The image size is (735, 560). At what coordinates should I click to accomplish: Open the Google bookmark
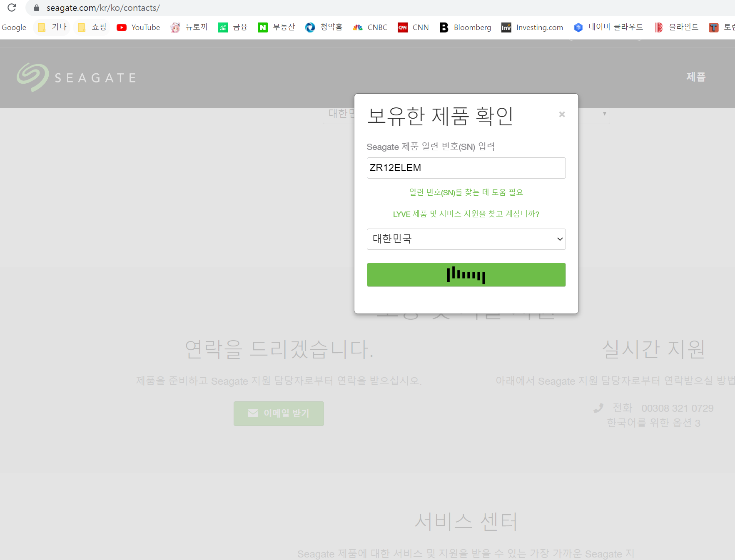14,27
